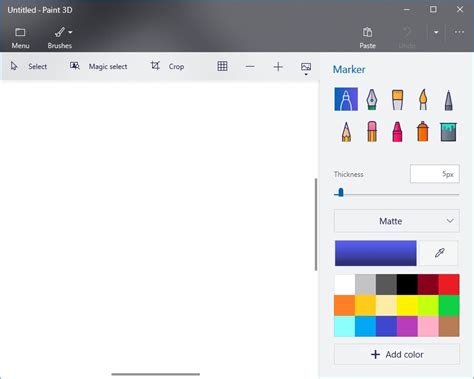Click the Magic select button
This screenshot has width=474, height=379.
[98, 66]
